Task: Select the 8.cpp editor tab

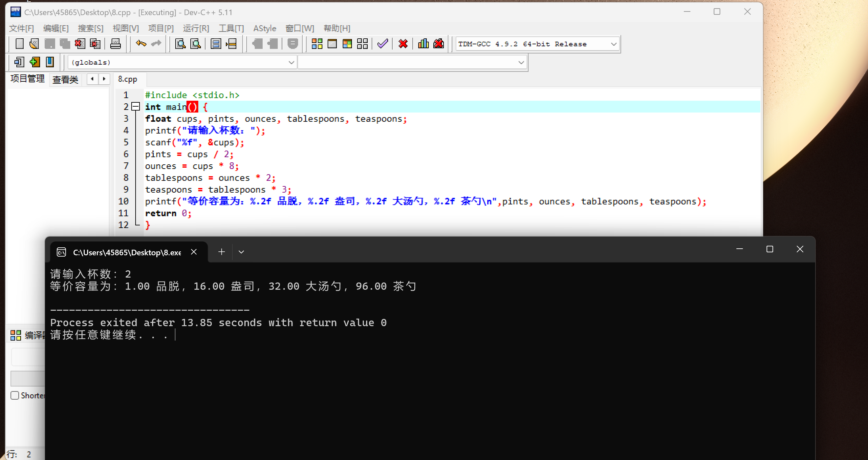Action: point(127,79)
